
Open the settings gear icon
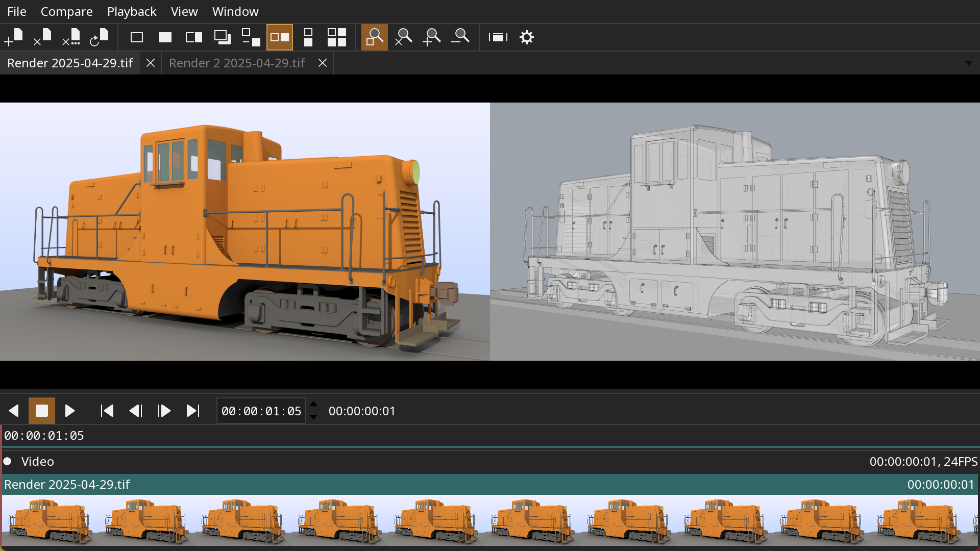tap(527, 37)
